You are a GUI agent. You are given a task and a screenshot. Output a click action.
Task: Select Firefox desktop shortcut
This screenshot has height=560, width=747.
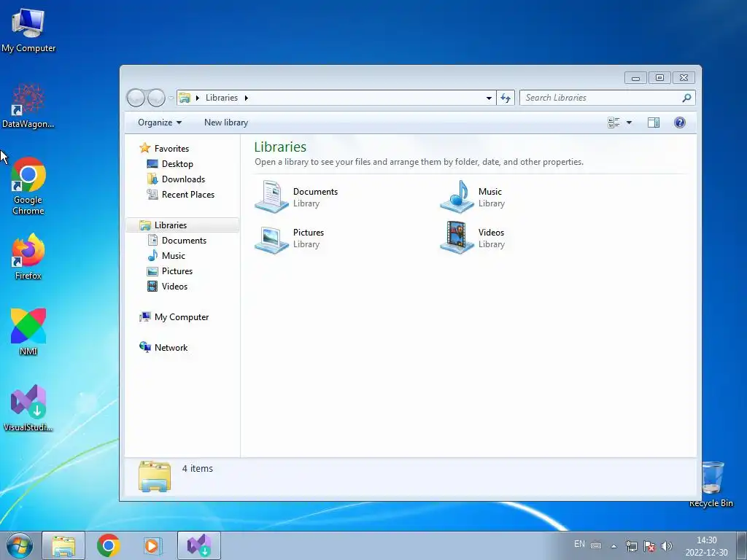(x=28, y=257)
